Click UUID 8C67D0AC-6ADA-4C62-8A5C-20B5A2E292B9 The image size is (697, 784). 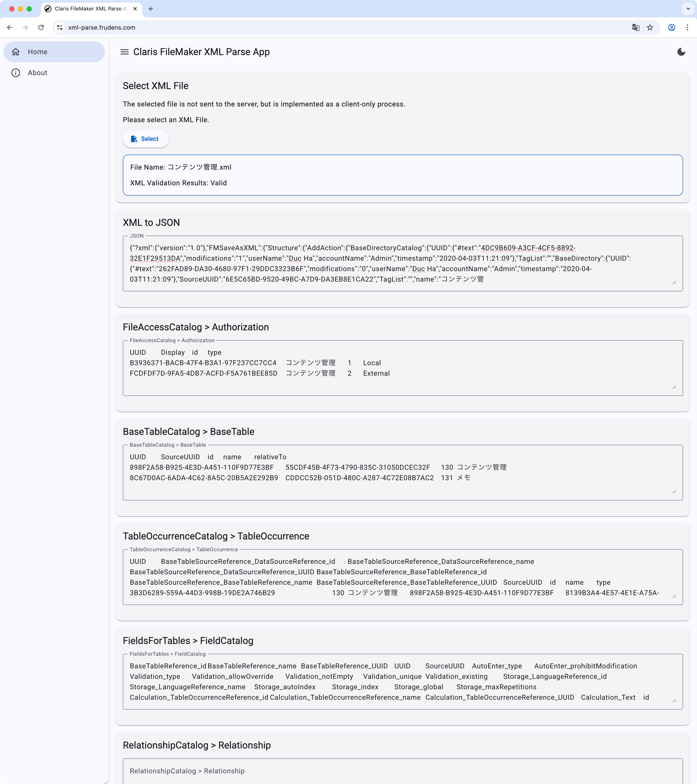click(x=204, y=478)
